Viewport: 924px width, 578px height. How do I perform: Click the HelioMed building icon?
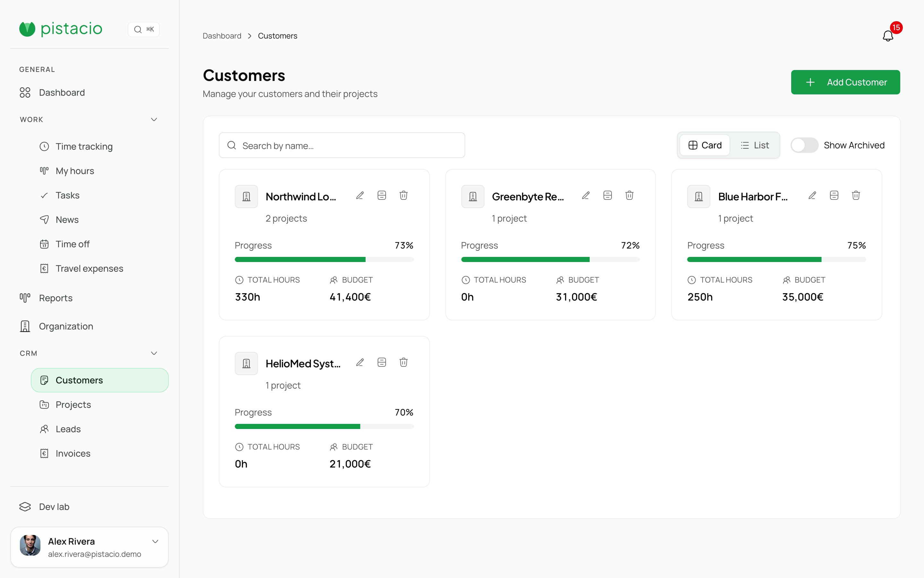click(x=246, y=363)
